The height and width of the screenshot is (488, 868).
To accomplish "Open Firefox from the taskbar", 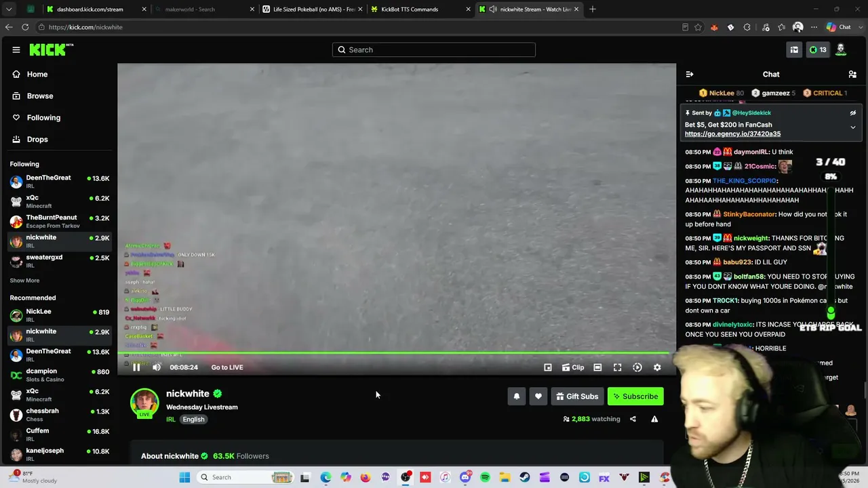I will click(x=366, y=477).
